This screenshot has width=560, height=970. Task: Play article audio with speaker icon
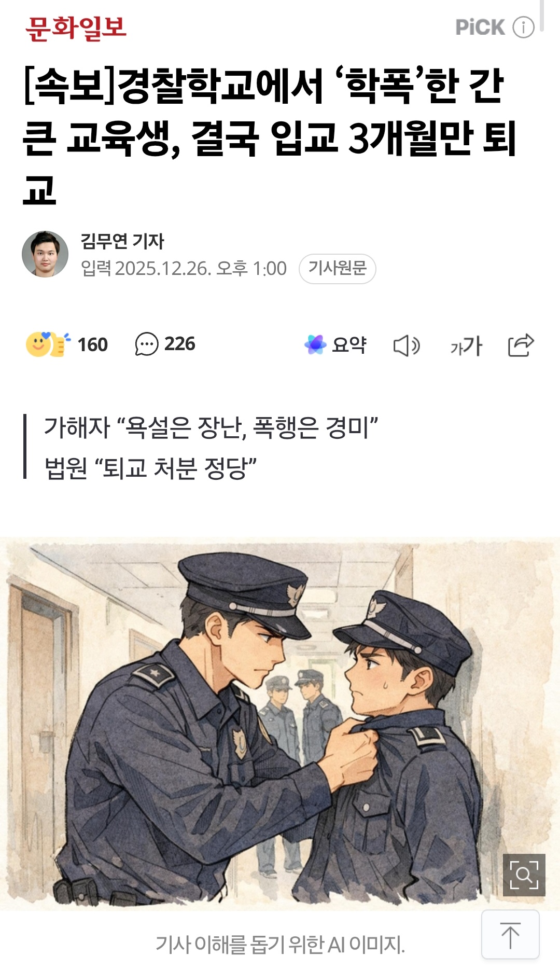[x=407, y=345]
